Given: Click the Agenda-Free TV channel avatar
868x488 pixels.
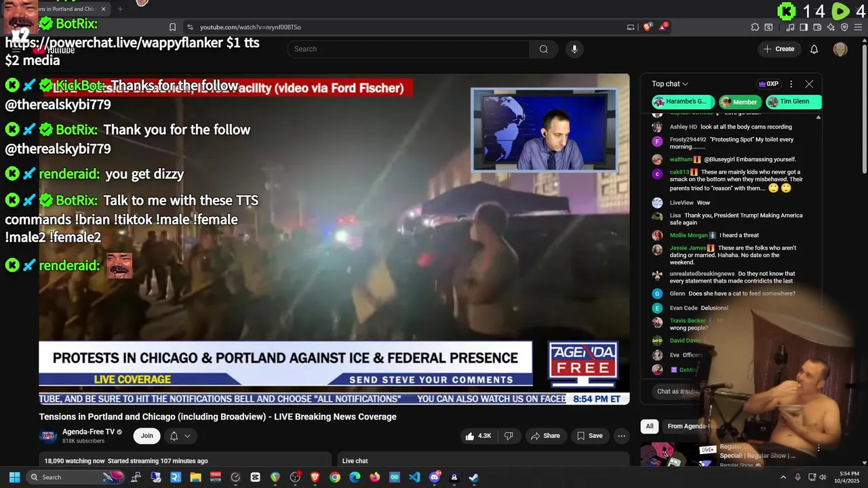Looking at the screenshot, I should pos(48,436).
